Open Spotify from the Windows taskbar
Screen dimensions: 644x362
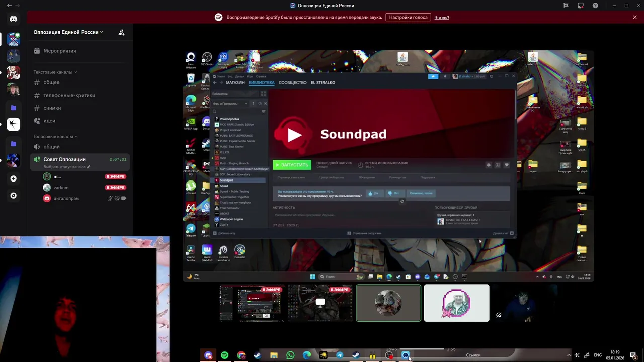click(224, 355)
